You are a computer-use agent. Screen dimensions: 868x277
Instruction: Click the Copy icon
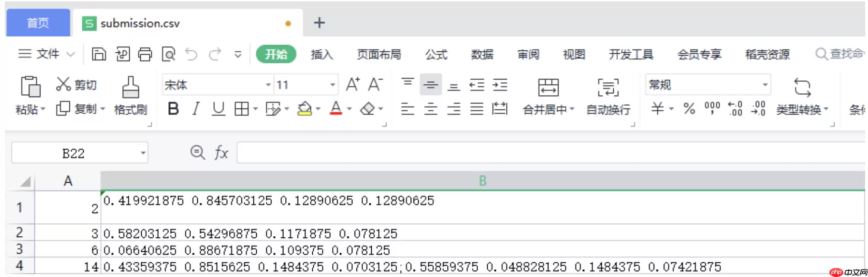(63, 109)
